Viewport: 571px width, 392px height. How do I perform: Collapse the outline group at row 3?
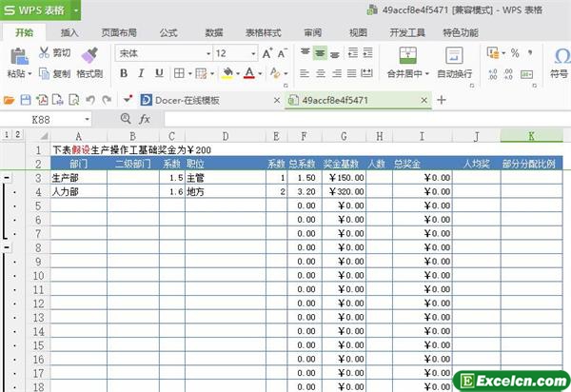click(8, 178)
